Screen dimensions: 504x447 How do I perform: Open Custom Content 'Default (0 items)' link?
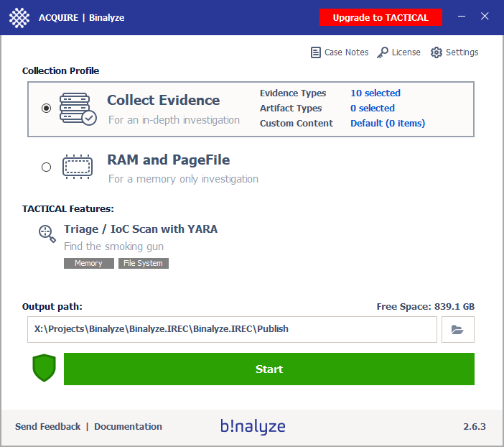click(x=387, y=124)
